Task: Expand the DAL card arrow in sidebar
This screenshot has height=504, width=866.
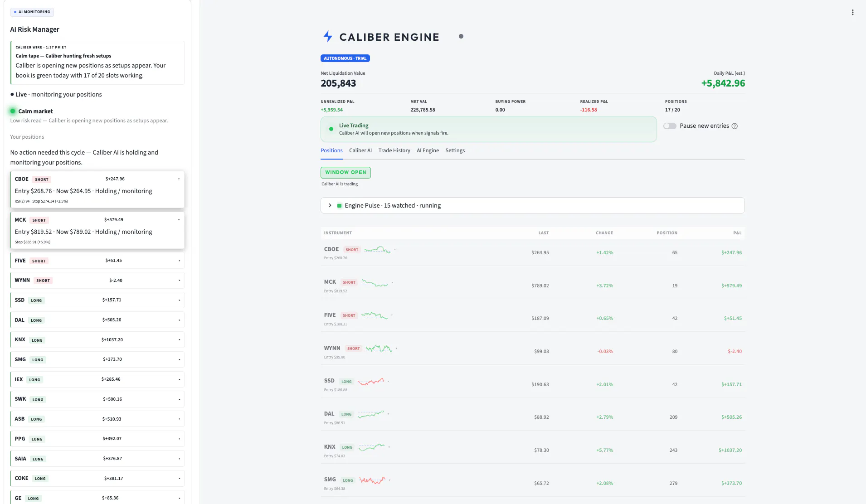Action: coord(179,320)
